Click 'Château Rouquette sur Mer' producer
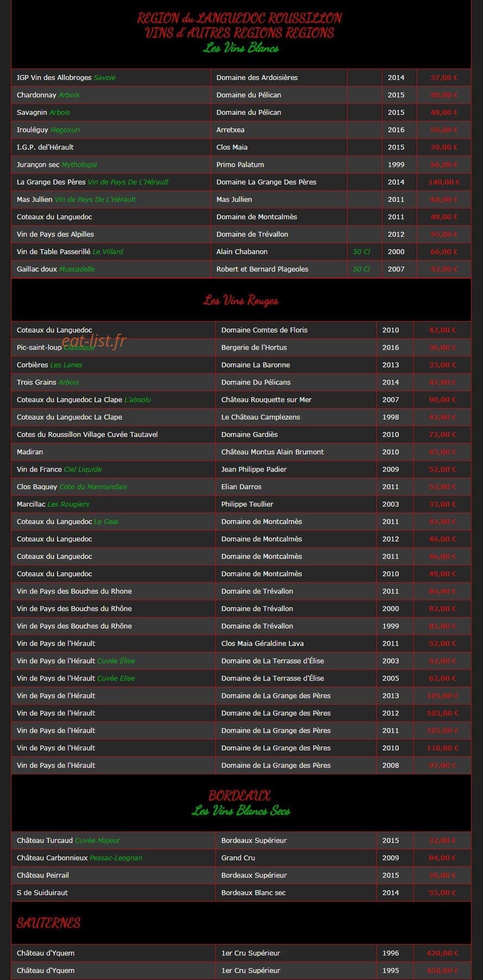The height and width of the screenshot is (980, 483). (x=267, y=399)
